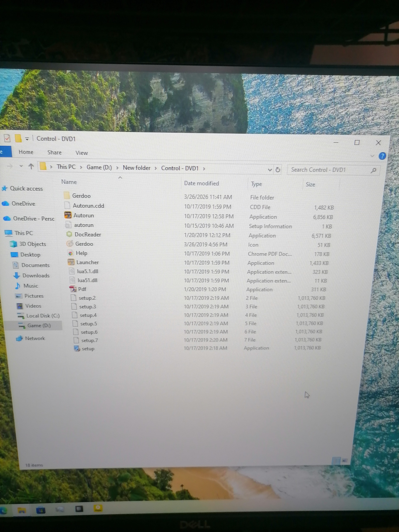Click the Downloads blue arrow icon
Image resolution: width=399 pixels, height=532 pixels.
coord(17,275)
